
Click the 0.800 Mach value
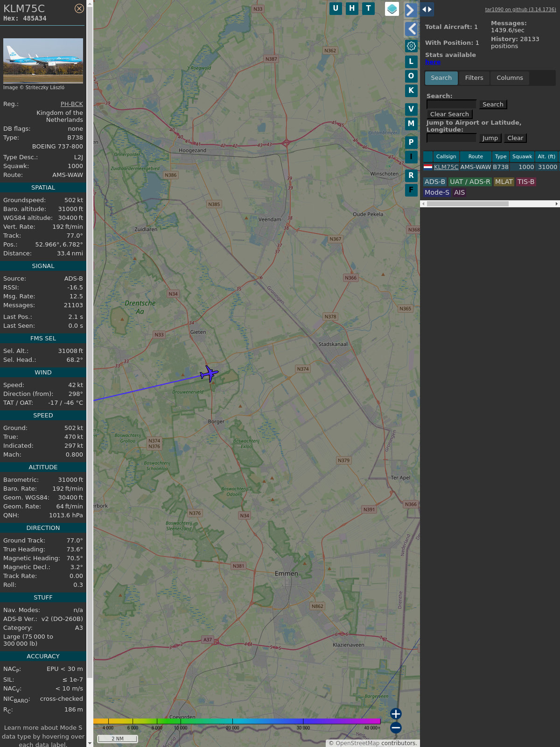click(x=74, y=455)
